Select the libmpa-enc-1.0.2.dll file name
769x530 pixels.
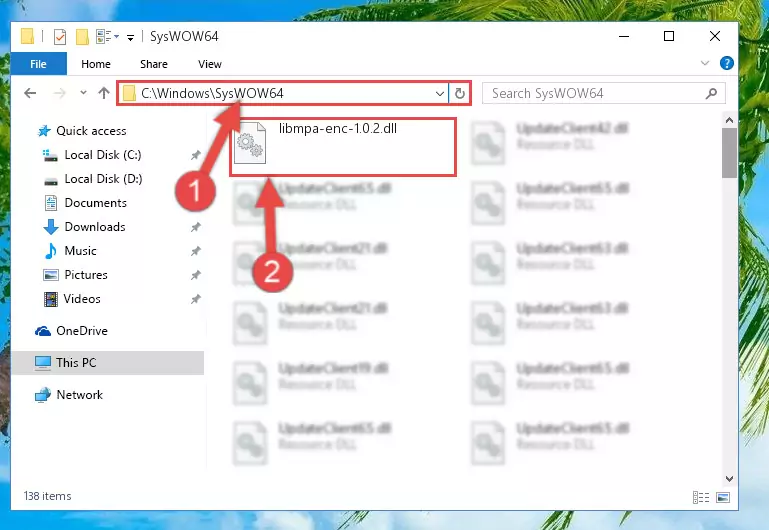pos(338,129)
